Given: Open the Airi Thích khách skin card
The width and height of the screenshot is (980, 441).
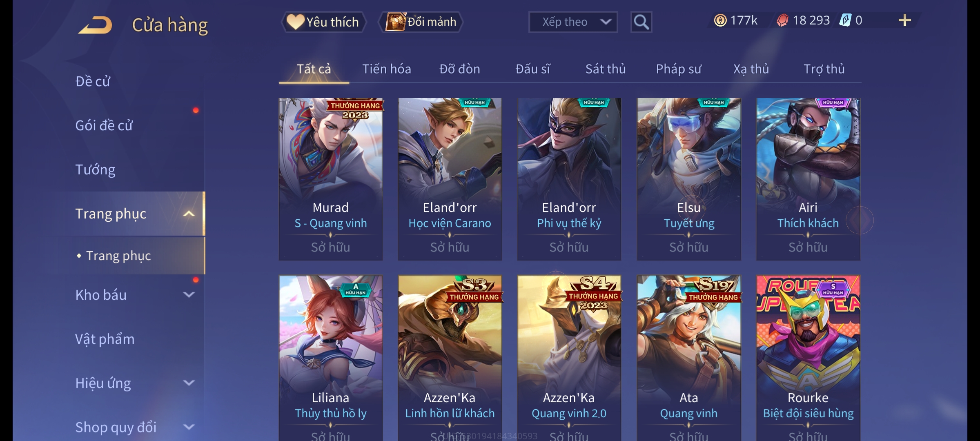Looking at the screenshot, I should click(808, 179).
